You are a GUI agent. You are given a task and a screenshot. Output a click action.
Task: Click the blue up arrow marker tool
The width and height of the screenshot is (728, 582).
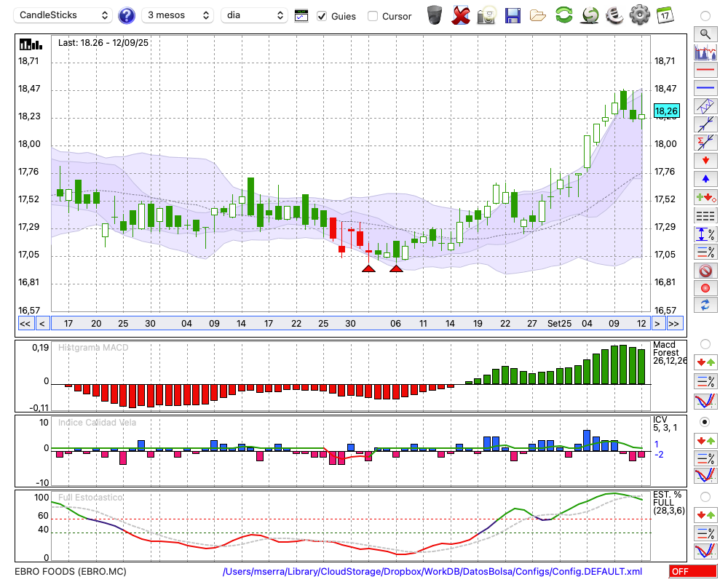point(705,179)
